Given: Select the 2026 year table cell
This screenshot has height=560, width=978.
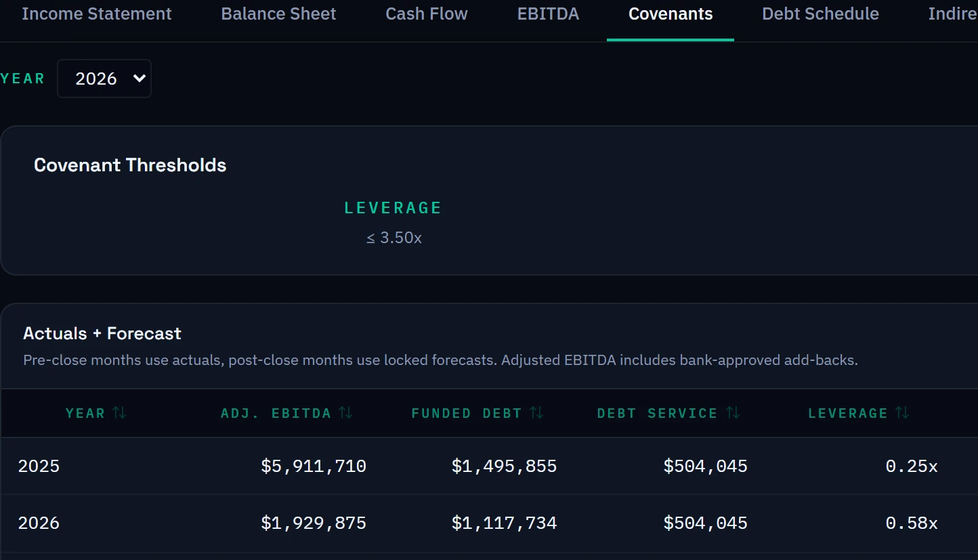Looking at the screenshot, I should [x=39, y=523].
